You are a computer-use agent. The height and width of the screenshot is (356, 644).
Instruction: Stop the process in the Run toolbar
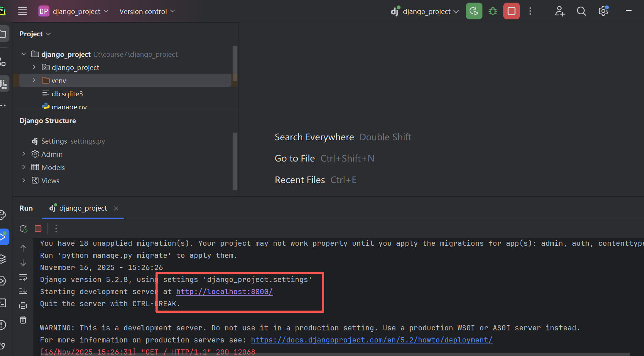point(38,229)
